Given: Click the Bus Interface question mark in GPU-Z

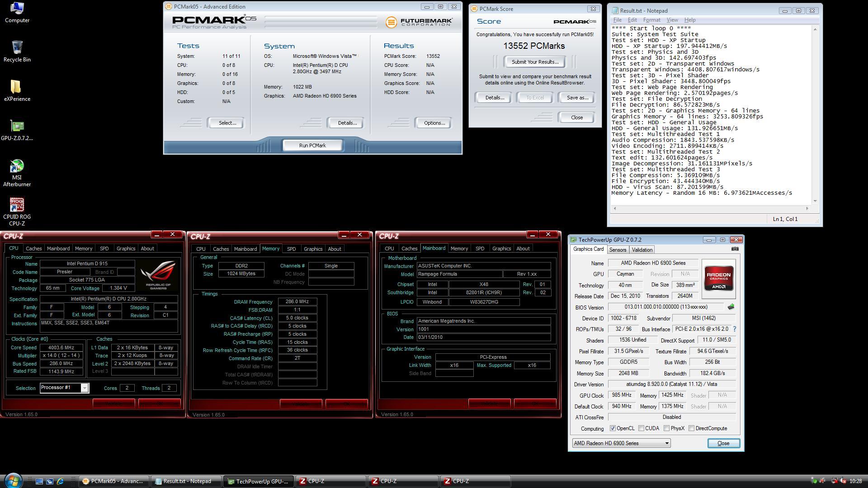Looking at the screenshot, I should tap(734, 329).
